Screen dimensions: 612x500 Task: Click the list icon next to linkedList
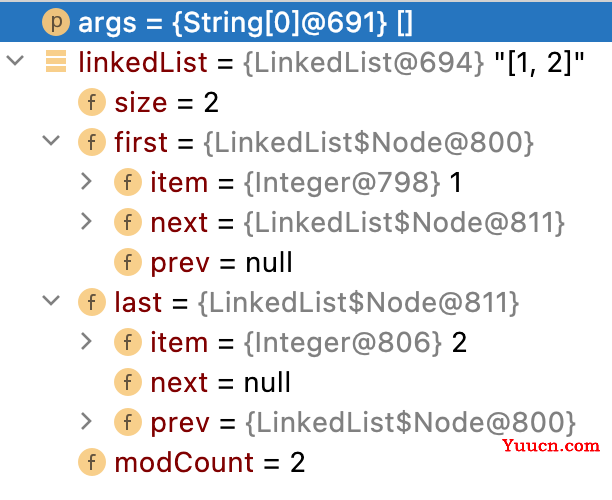point(56,62)
